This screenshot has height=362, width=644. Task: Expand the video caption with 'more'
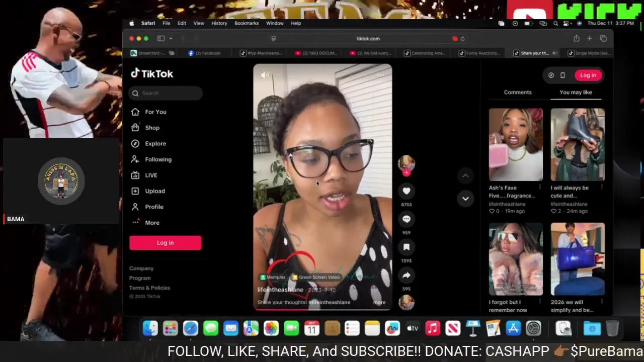pos(379,302)
